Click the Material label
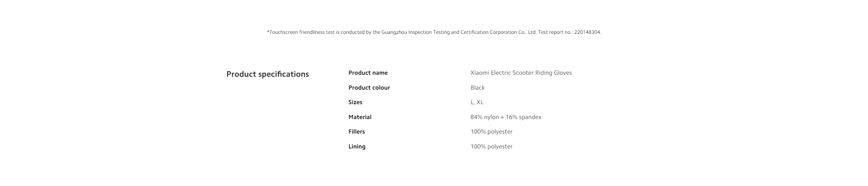Viewport: 868px width, 186px height. [x=360, y=117]
